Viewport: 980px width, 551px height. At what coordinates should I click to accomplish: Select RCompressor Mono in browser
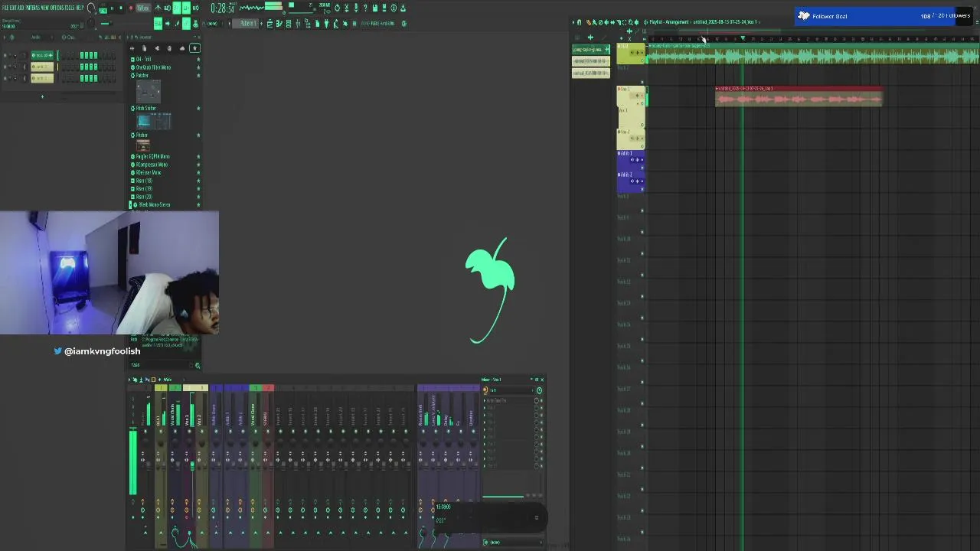coord(152,165)
